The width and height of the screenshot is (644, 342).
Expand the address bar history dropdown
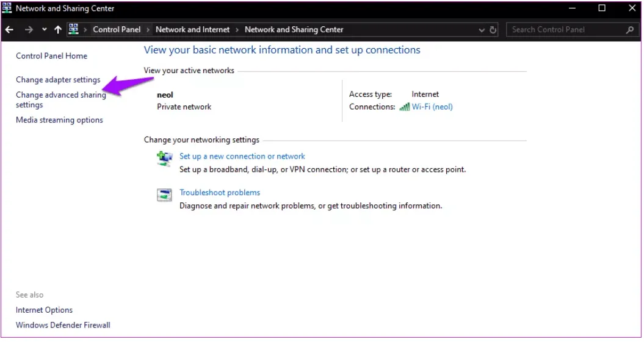click(482, 29)
